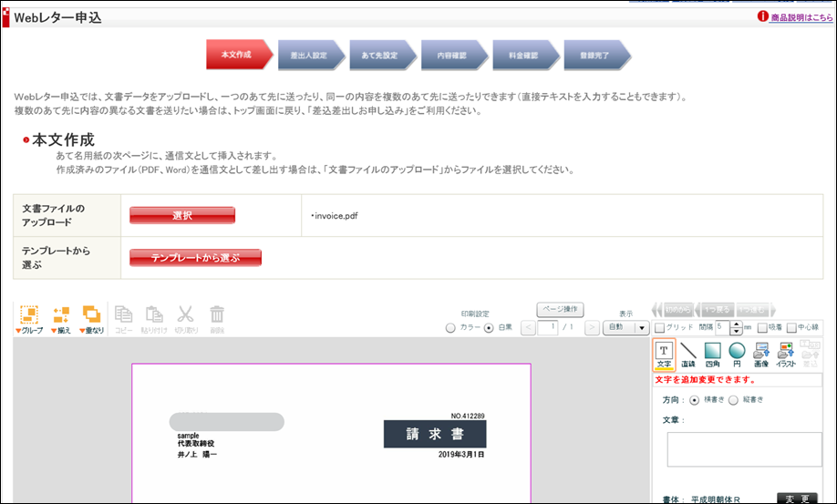Image resolution: width=837 pixels, height=504 pixels.
Task: Select the 円 circle tool
Action: coord(737,355)
